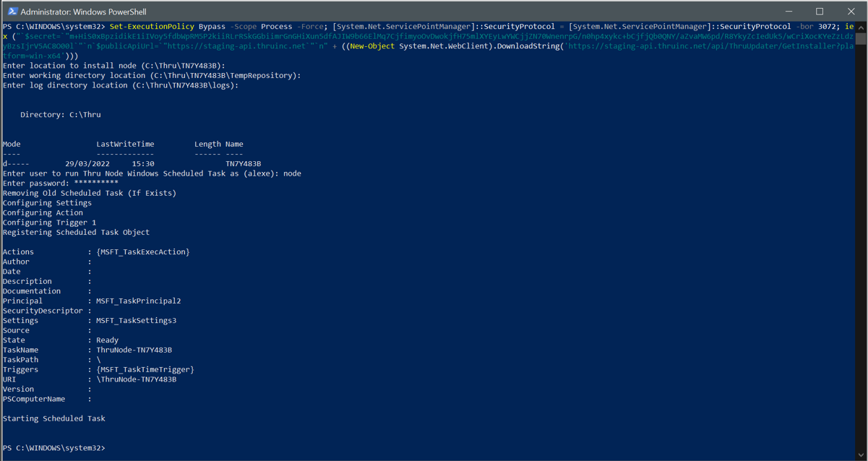This screenshot has height=461, width=868.
Task: Click the State value 'Ready'
Action: pos(108,340)
